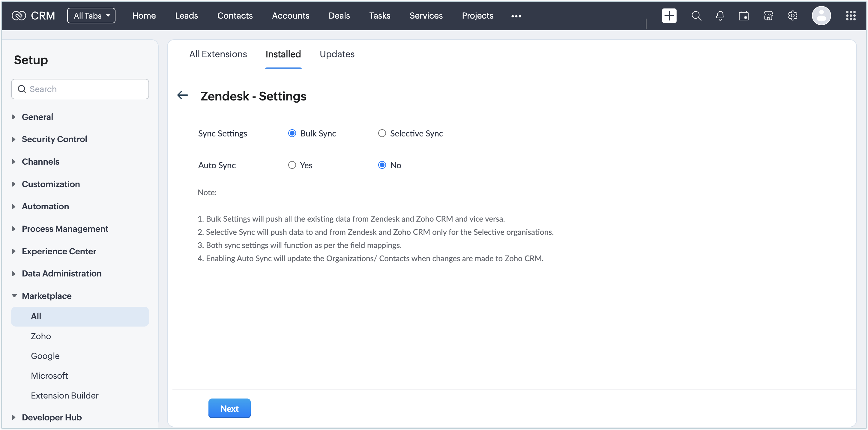Switch to the Updates tab
Image resolution: width=868 pixels, height=430 pixels.
(x=337, y=54)
